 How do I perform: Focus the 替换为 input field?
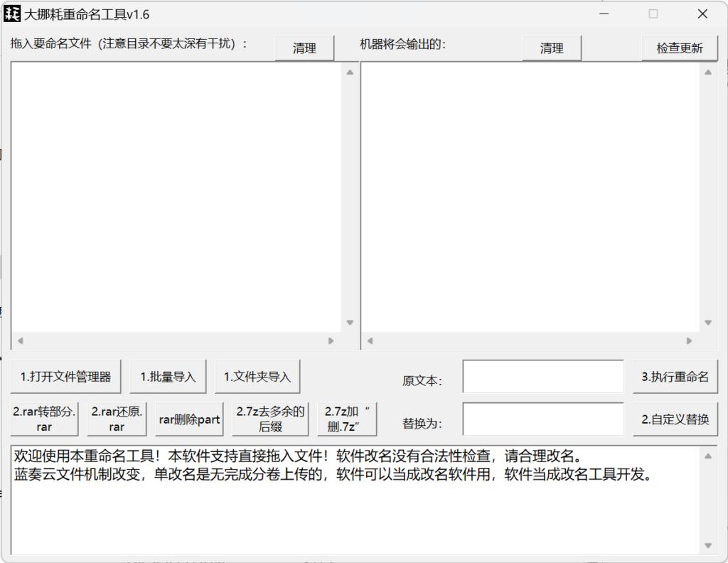coord(542,419)
